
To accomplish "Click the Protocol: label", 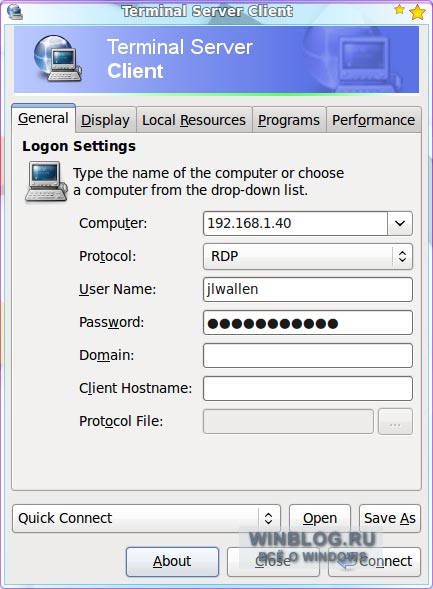I will click(107, 257).
